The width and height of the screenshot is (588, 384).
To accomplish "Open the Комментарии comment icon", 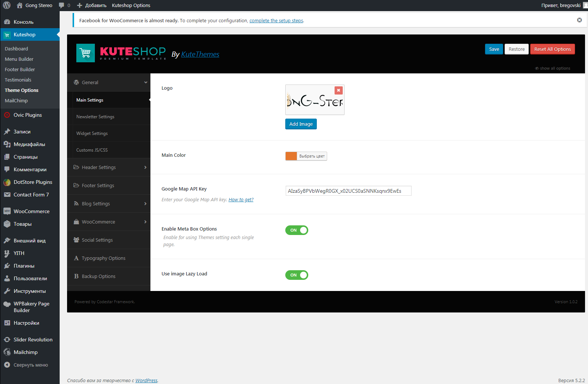I will point(7,169).
